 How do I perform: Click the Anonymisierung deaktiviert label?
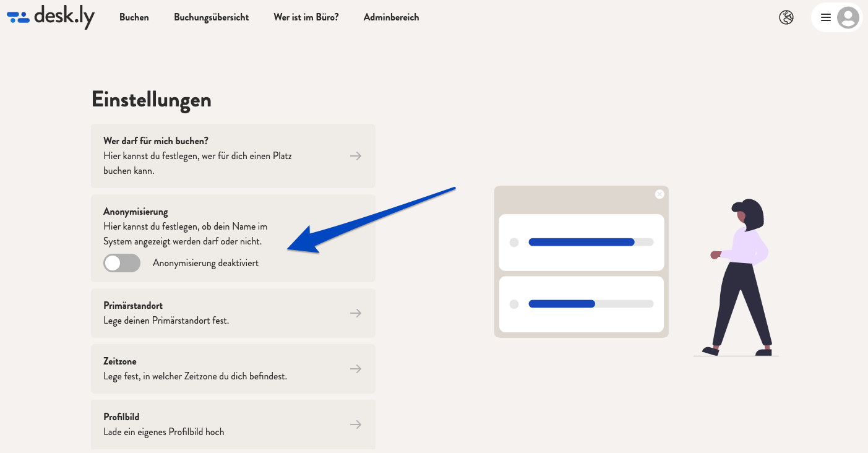coord(205,263)
